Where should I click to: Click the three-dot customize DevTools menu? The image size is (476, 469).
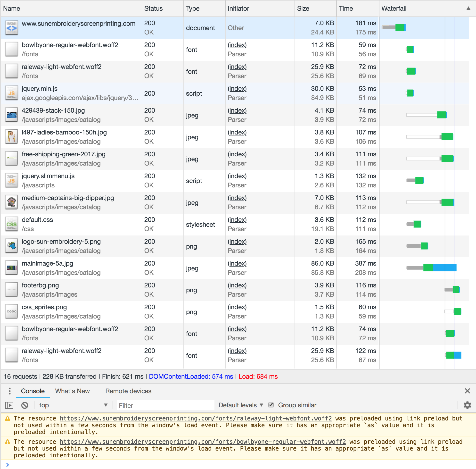point(10,391)
